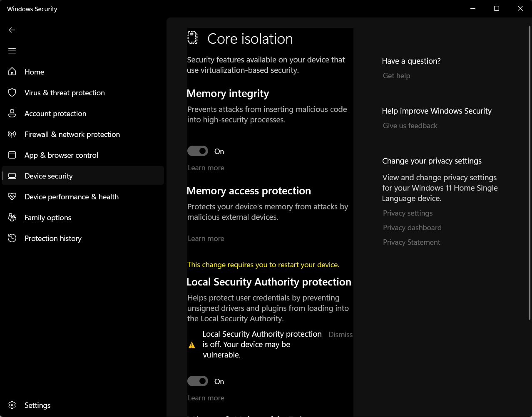
Task: Click the Family options people icon
Action: click(12, 217)
